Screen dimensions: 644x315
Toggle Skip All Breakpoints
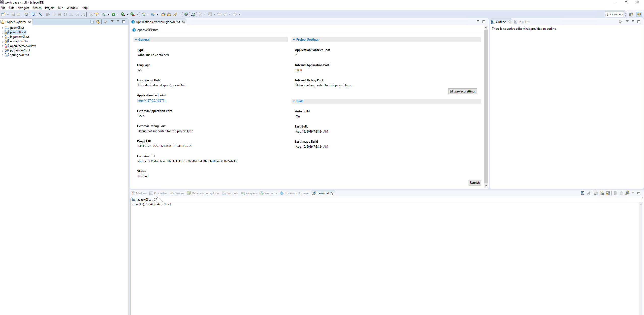40,14
